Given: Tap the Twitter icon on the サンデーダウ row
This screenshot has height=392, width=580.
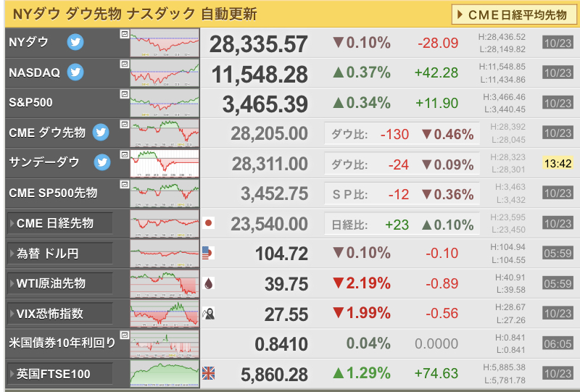Looking at the screenshot, I should click(x=102, y=162).
